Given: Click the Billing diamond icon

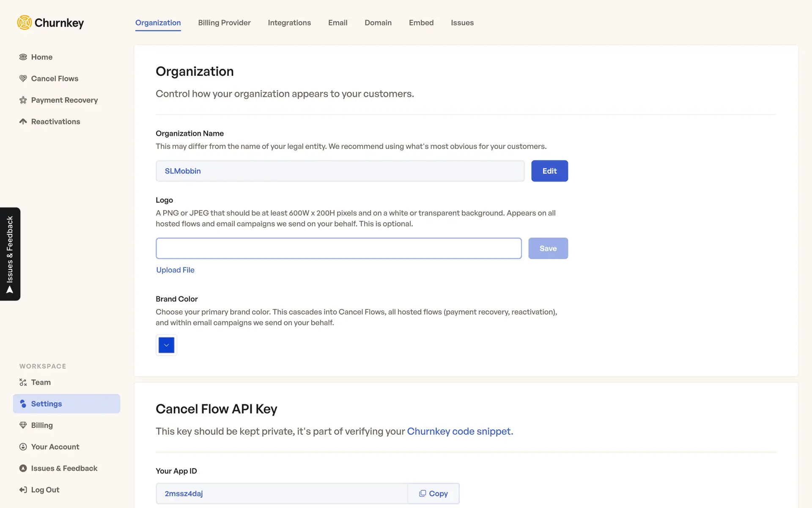Looking at the screenshot, I should pos(23,425).
